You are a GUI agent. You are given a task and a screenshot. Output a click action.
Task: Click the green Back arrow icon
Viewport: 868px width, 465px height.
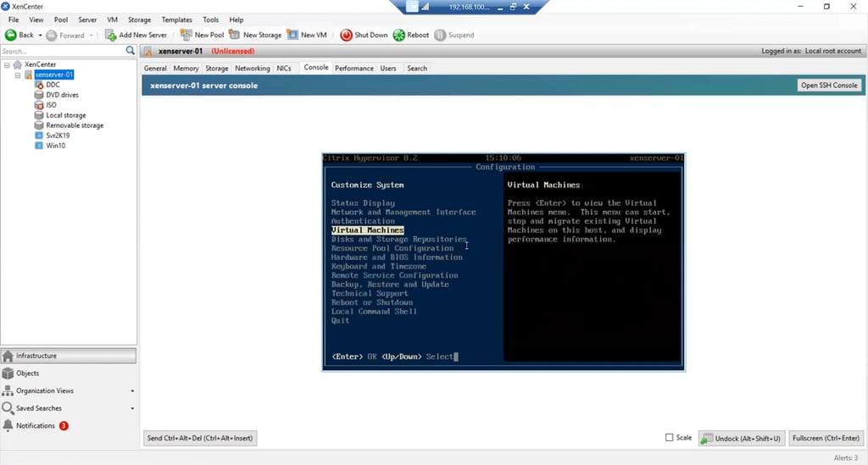click(10, 35)
